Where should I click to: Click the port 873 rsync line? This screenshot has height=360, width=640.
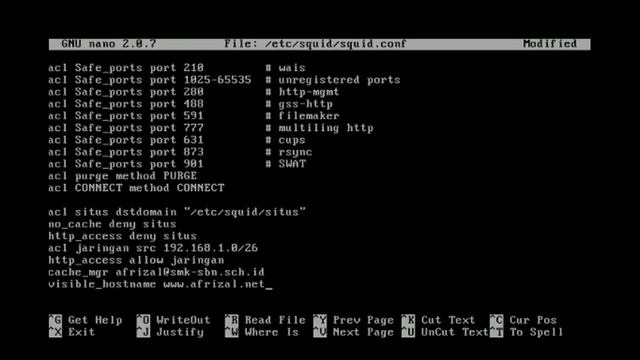tap(180, 152)
